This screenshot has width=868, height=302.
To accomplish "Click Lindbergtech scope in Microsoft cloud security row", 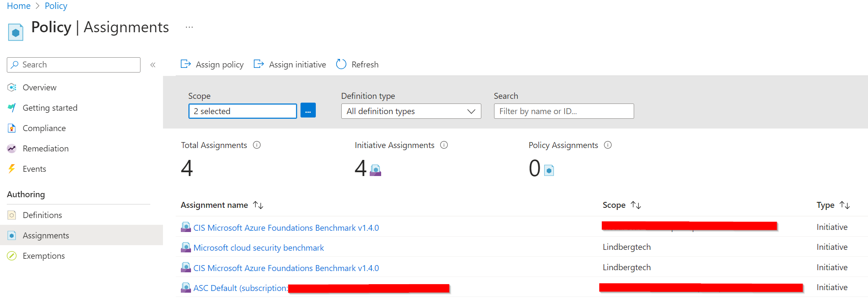I will [x=626, y=247].
